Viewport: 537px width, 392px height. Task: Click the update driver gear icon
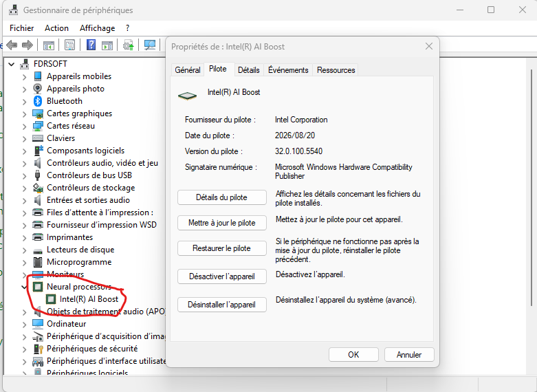(x=129, y=45)
